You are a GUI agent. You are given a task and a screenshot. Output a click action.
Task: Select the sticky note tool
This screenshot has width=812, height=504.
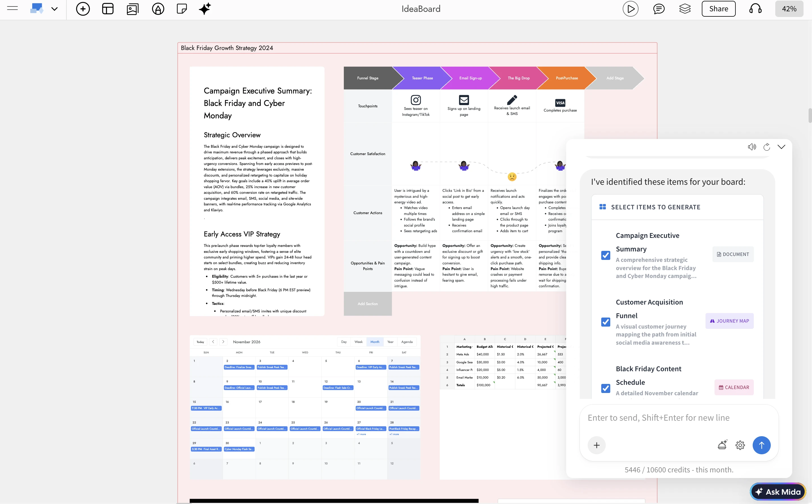click(x=182, y=9)
